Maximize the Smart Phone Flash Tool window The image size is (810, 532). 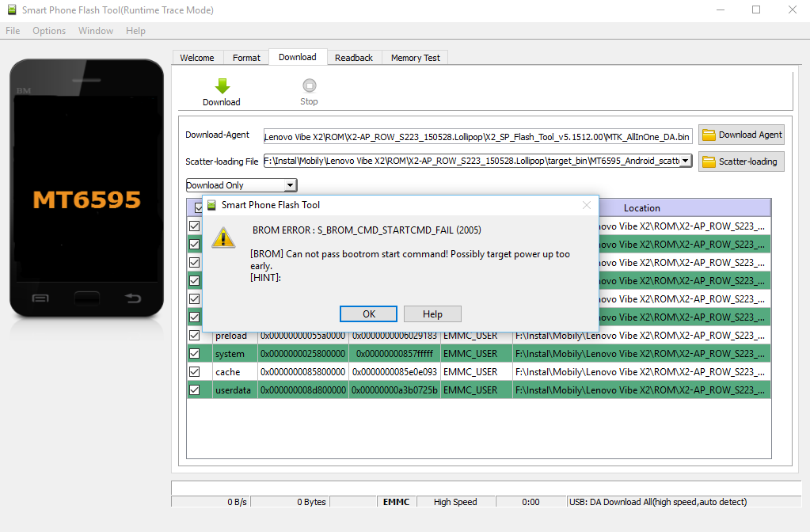pos(755,9)
